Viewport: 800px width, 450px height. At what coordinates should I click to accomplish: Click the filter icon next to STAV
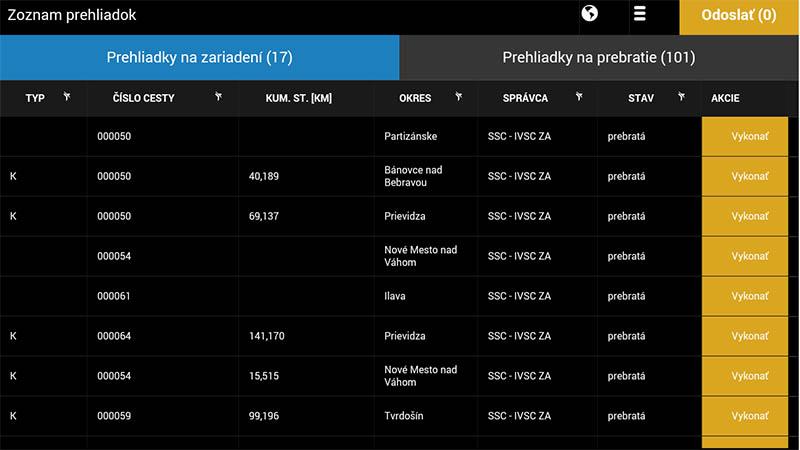[x=682, y=96]
